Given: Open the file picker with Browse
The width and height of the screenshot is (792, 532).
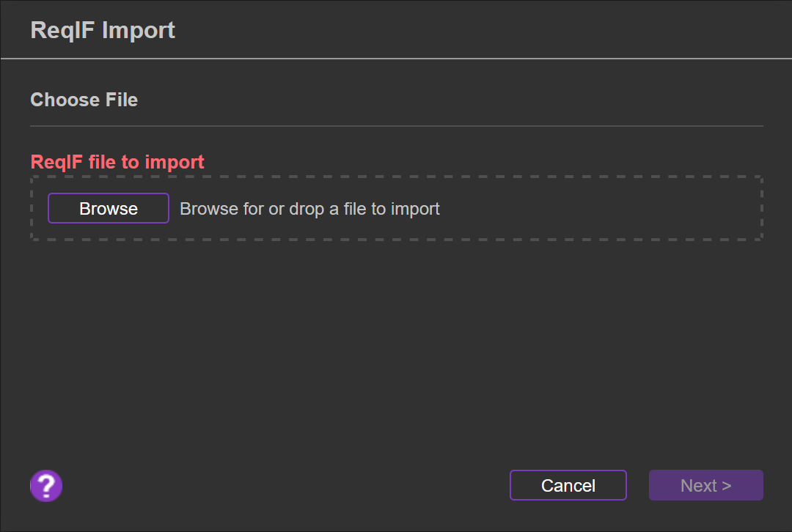Looking at the screenshot, I should pos(109,208).
